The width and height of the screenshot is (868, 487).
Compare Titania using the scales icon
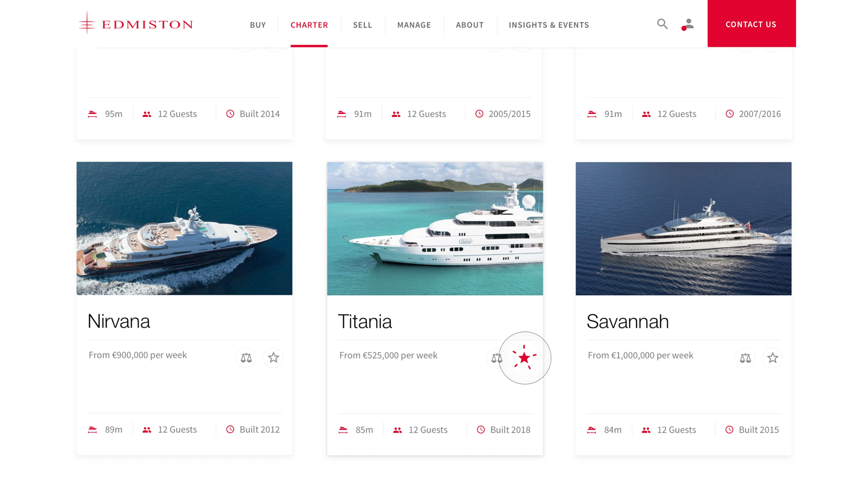tap(496, 358)
